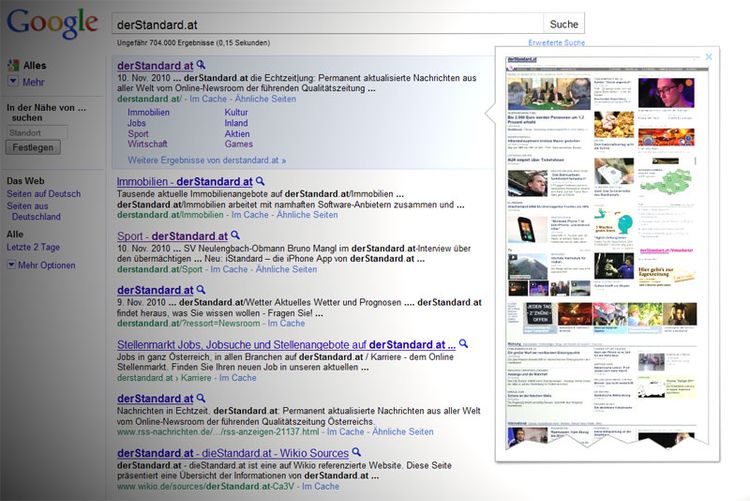This screenshot has width=750, height=501.
Task: Select the Alles icon in sidebar
Action: pyautogui.click(x=13, y=65)
